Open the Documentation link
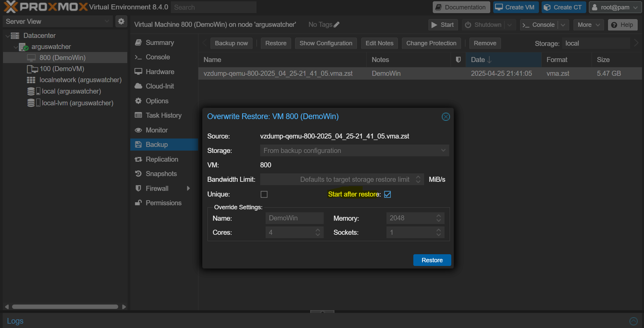 coord(461,7)
